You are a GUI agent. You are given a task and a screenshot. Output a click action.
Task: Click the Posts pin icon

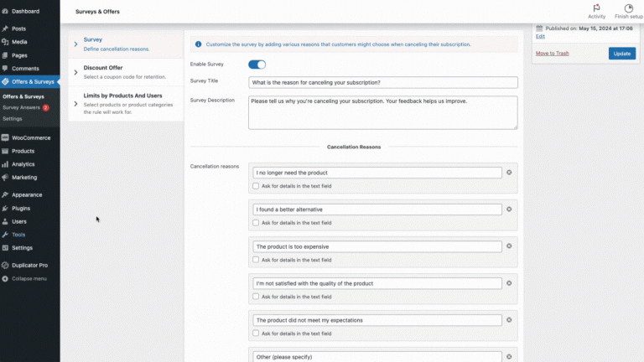pos(5,28)
